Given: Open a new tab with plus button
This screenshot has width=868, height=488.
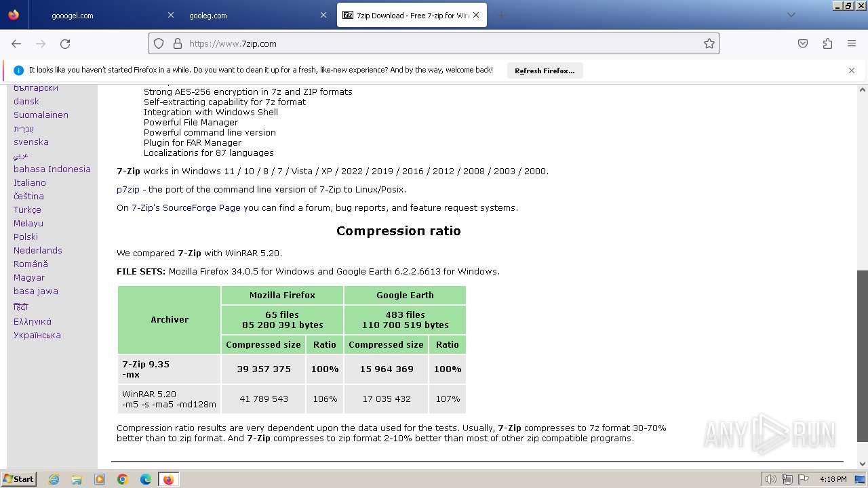Looking at the screenshot, I should [x=502, y=15].
